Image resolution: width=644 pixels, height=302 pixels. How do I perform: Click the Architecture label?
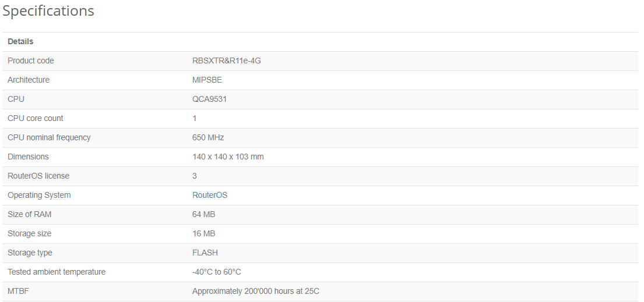pyautogui.click(x=29, y=80)
